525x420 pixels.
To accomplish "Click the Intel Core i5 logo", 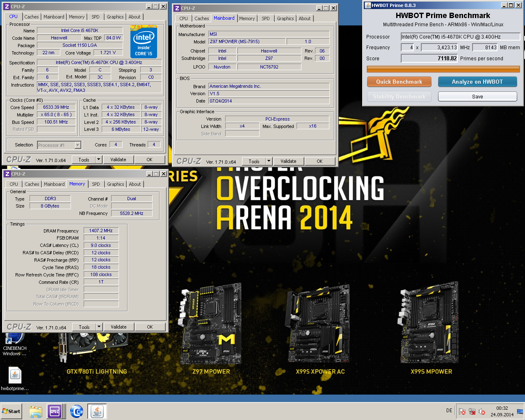I will [x=144, y=42].
